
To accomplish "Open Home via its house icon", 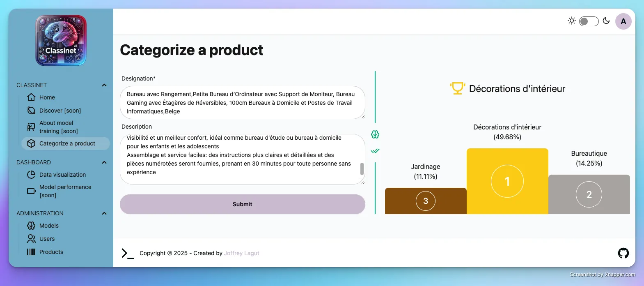I will tap(31, 97).
